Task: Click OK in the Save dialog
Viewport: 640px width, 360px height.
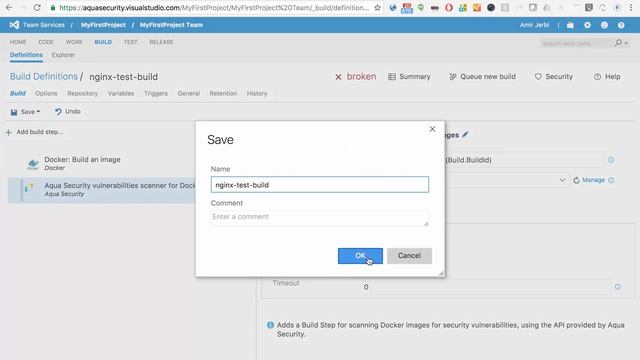Action: [360, 256]
